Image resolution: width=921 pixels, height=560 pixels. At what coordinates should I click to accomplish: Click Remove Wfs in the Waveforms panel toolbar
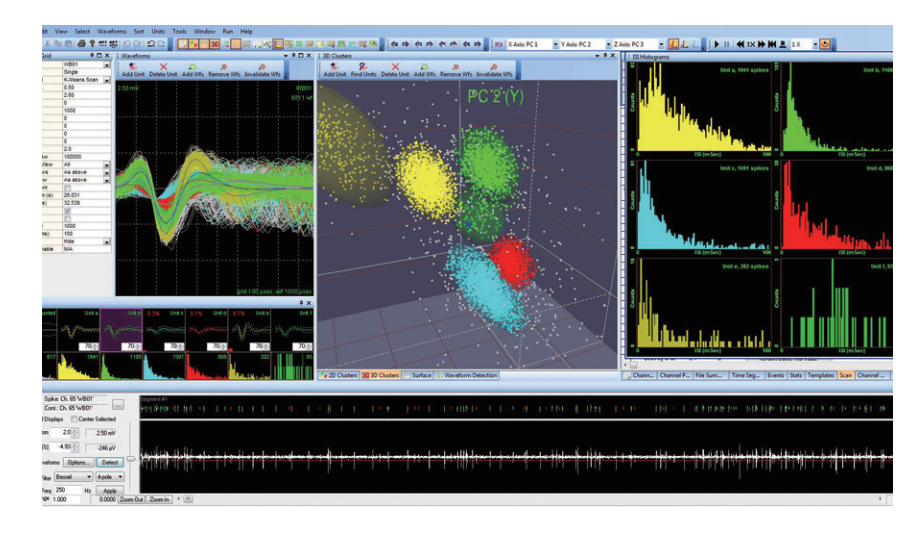coord(224,71)
